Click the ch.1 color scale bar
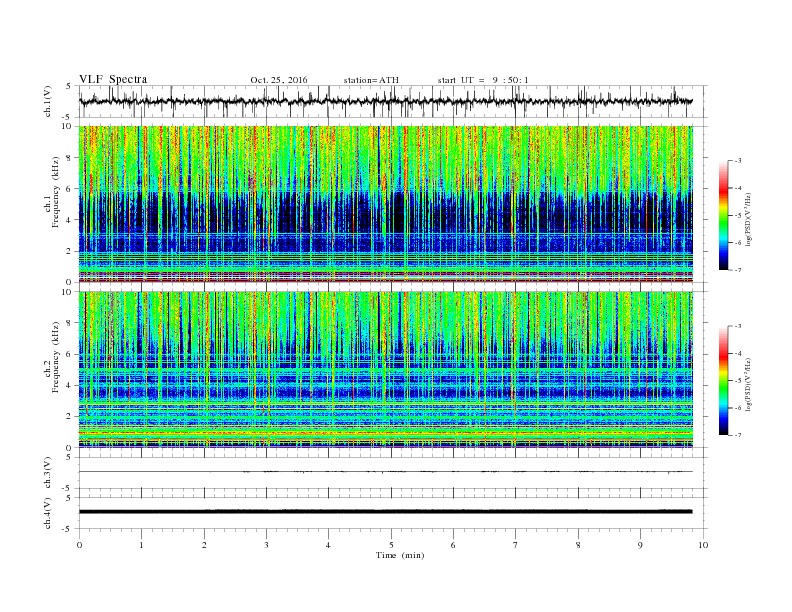 point(724,215)
